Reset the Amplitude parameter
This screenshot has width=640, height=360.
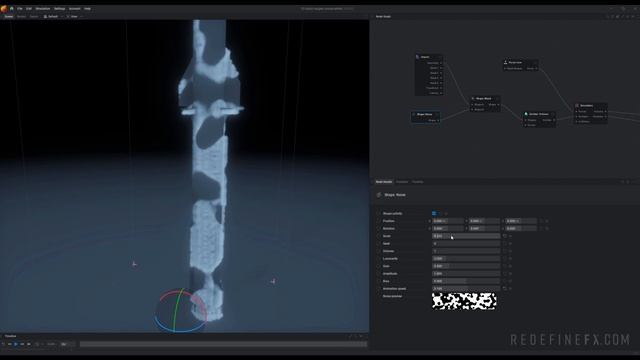505,273
